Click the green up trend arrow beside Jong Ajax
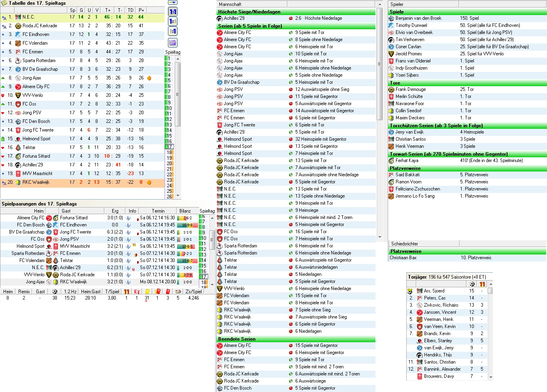This screenshot has height=392, width=547. 3,78
